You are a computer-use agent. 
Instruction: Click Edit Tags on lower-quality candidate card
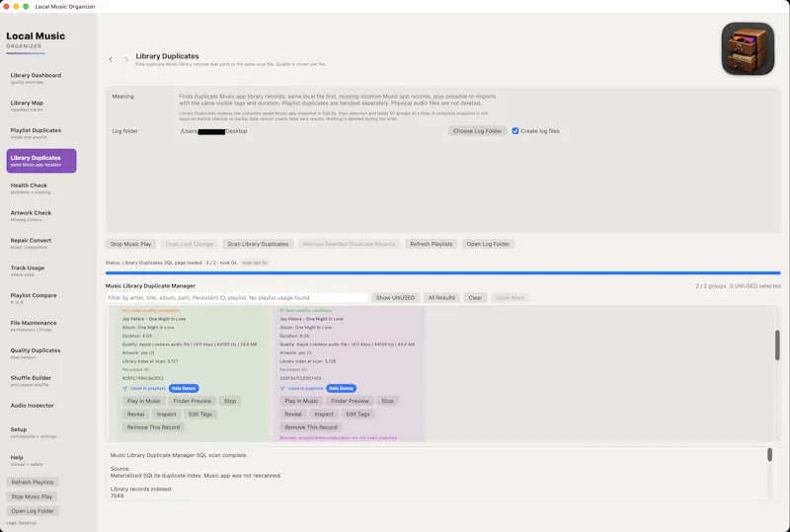(x=200, y=415)
